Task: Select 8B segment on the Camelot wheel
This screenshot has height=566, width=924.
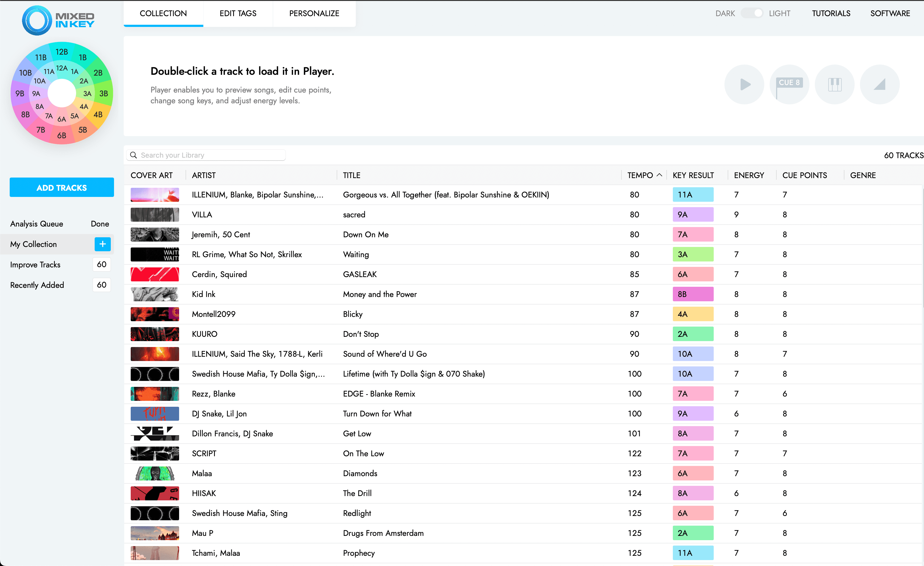Action: coord(26,114)
